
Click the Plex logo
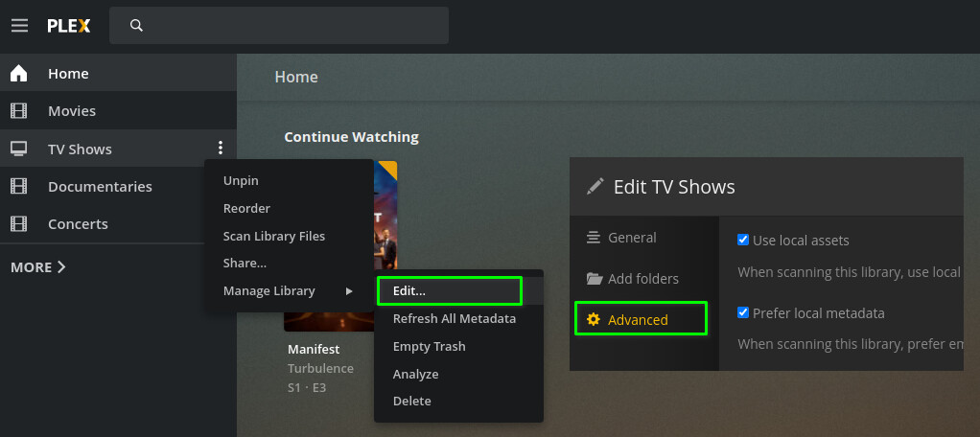(69, 26)
